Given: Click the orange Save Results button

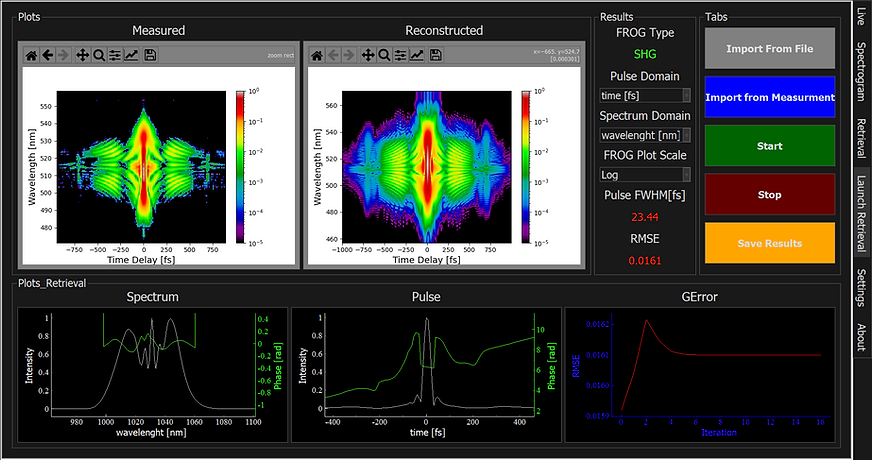Looking at the screenshot, I should tap(769, 244).
